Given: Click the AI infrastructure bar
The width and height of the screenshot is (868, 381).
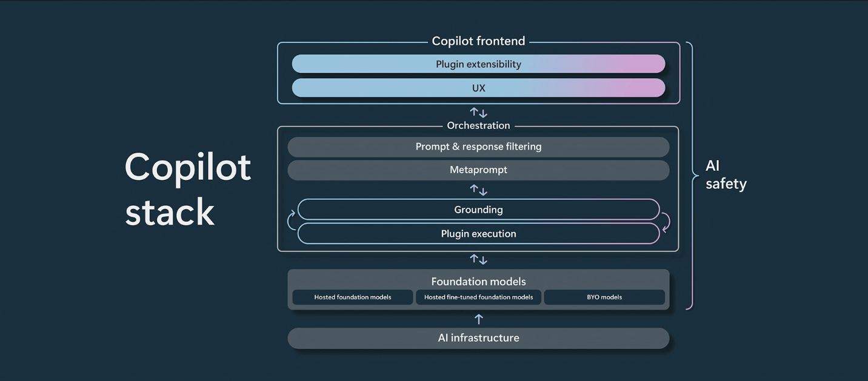Looking at the screenshot, I should 478,338.
